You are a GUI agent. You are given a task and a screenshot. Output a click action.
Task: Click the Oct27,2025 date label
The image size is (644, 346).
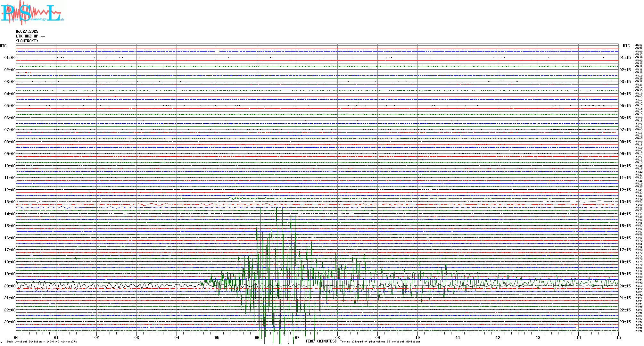[27, 31]
